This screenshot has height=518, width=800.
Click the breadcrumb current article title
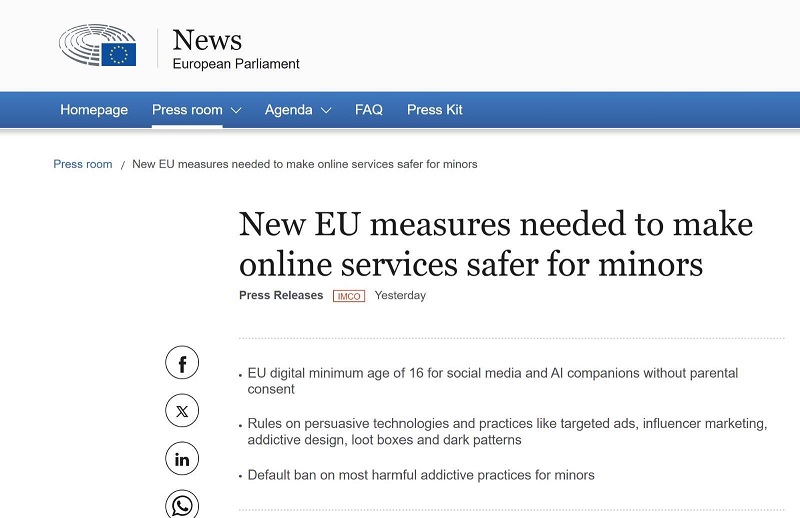tap(305, 164)
